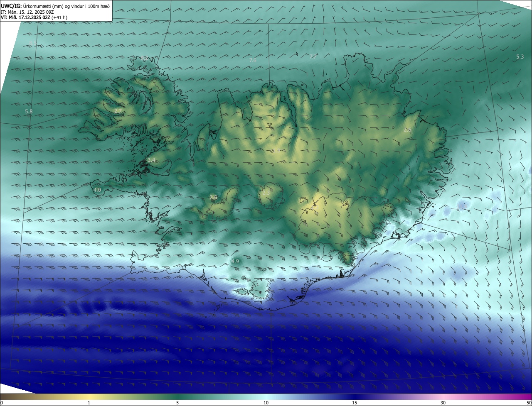This screenshot has height=406, width=532.
Task: Click the '30' tick label on the color scale
Action: click(x=443, y=403)
